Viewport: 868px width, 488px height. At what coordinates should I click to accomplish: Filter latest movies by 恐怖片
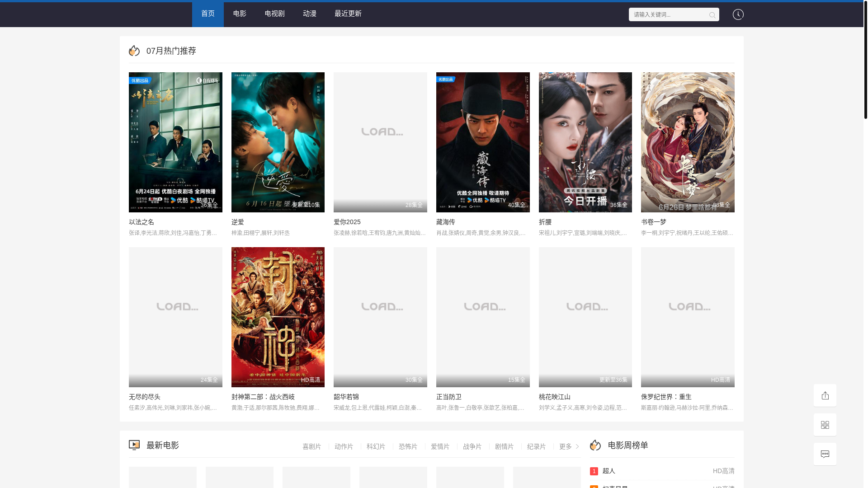[x=408, y=446]
